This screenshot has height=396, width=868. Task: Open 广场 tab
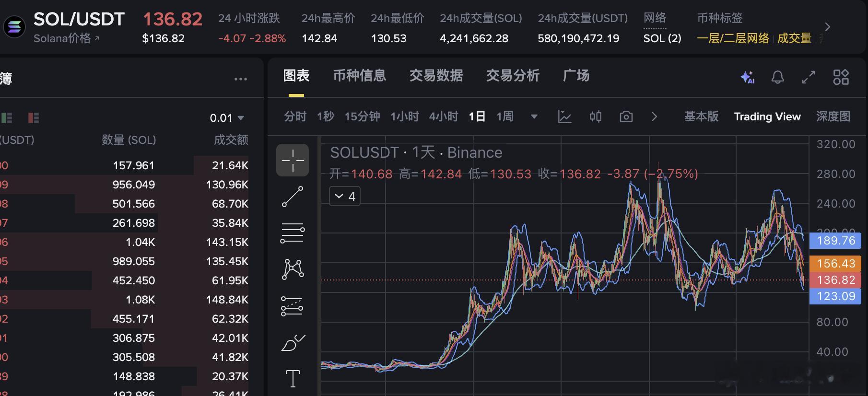click(x=576, y=76)
